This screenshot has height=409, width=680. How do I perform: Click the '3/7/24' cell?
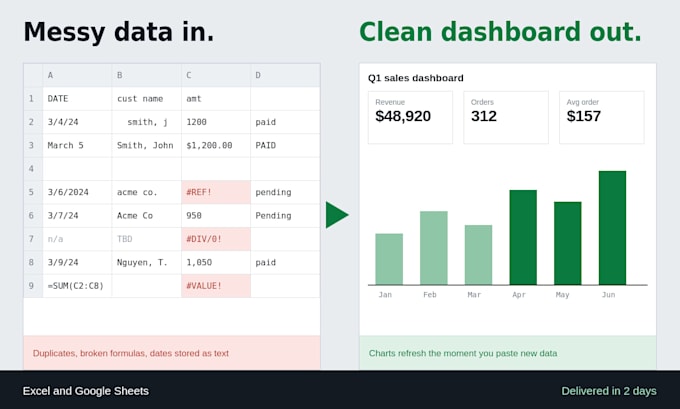77,216
